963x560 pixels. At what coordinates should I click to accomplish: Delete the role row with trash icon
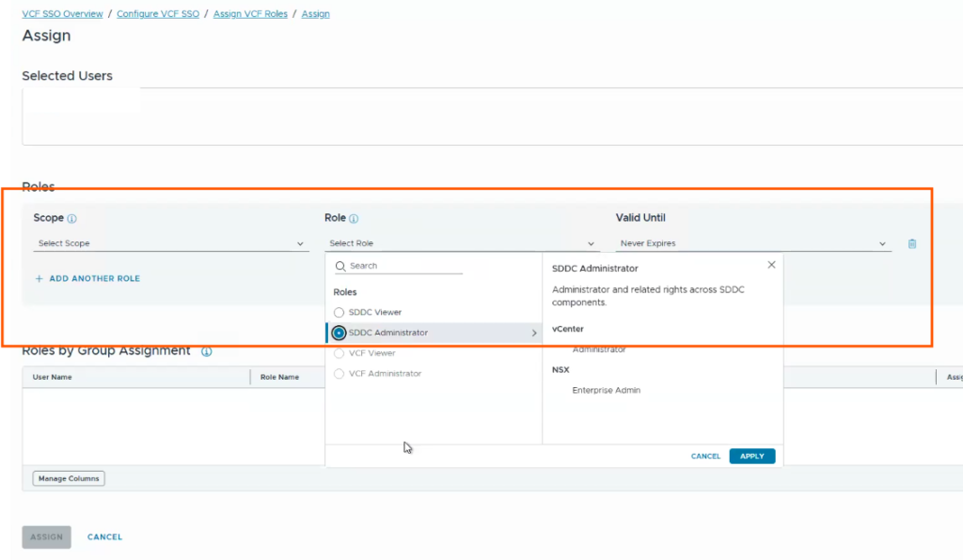point(912,243)
